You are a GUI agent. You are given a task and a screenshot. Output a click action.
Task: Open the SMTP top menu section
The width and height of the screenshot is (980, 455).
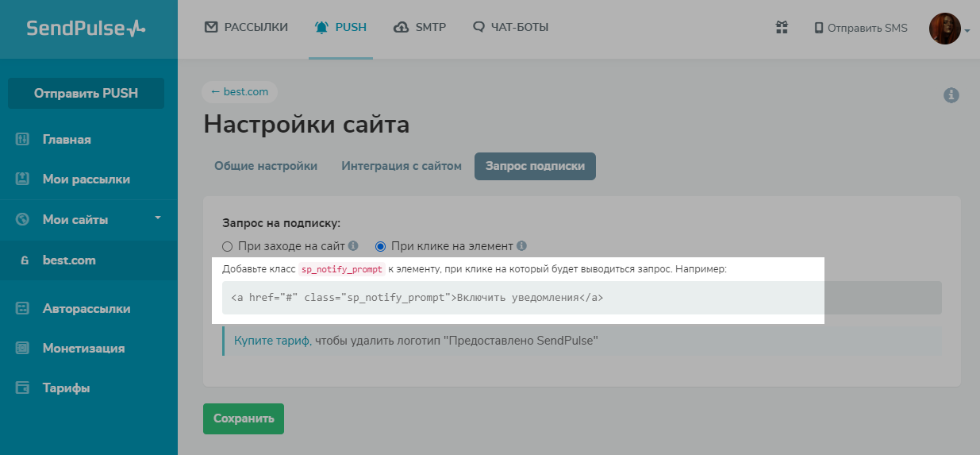[420, 28]
